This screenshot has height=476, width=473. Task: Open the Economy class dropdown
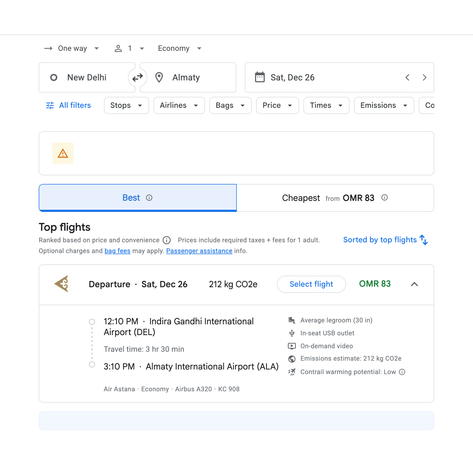[x=180, y=48]
